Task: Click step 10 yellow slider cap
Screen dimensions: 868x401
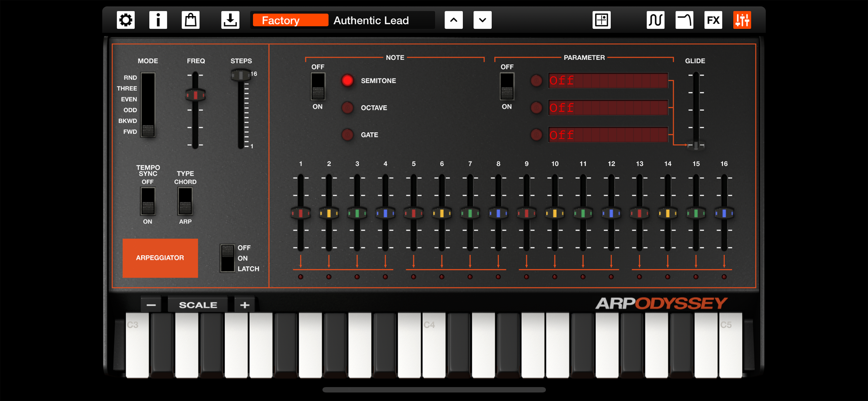Action: point(555,213)
